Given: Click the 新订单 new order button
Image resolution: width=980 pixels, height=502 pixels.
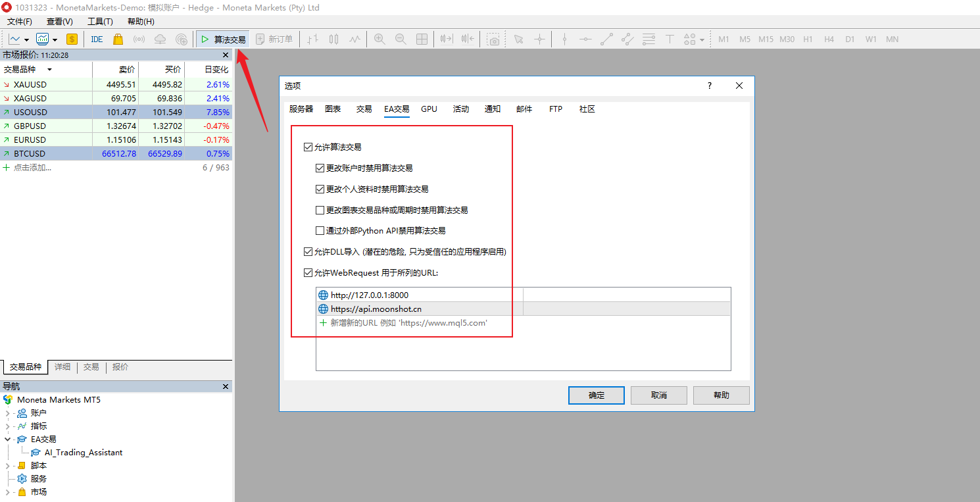Looking at the screenshot, I should 274,39.
